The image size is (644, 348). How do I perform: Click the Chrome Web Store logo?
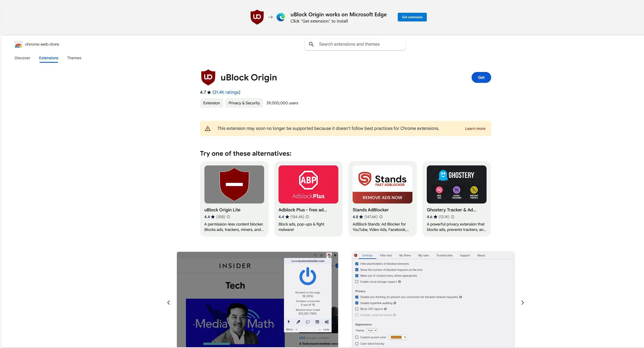18,44
